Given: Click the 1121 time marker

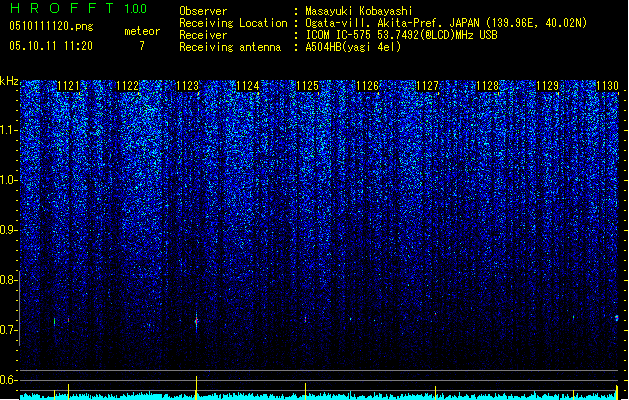Looking at the screenshot, I should point(68,85).
